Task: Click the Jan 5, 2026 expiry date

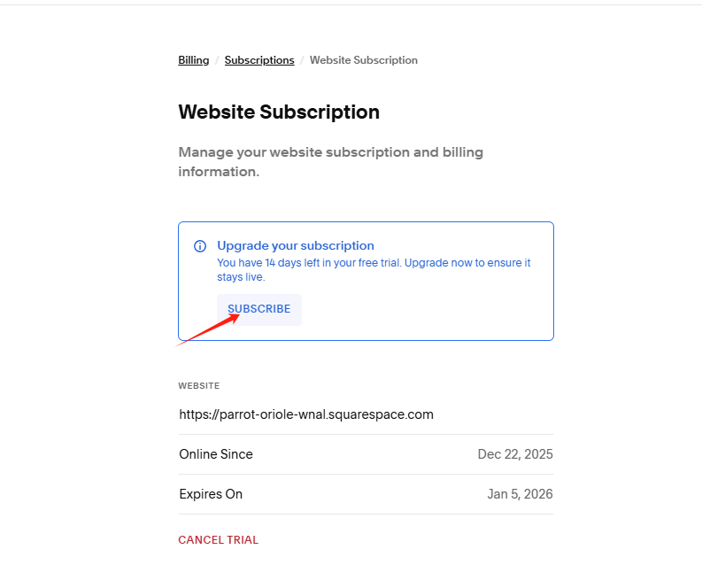Action: (x=520, y=494)
